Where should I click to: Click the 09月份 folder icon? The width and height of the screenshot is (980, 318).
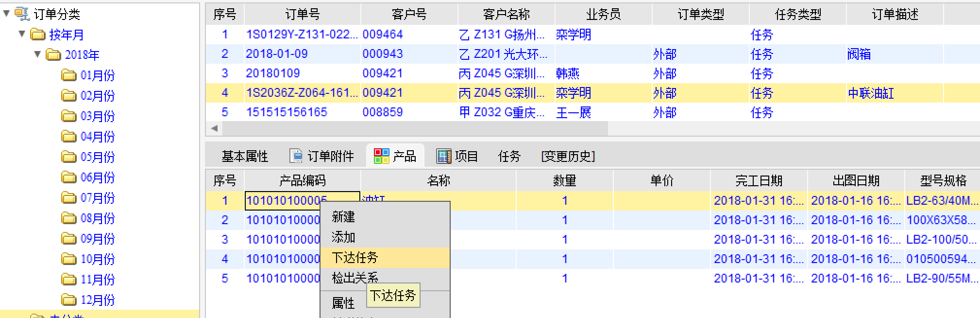click(x=69, y=238)
